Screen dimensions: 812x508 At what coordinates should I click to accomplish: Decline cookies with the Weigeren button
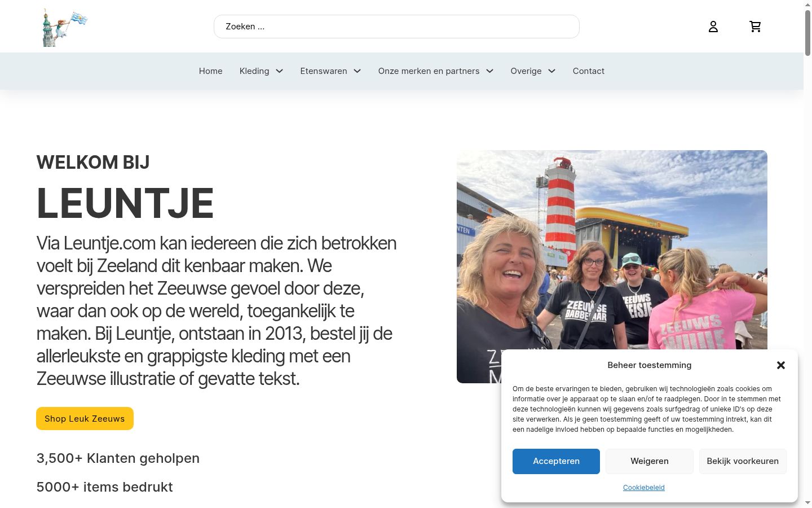649,461
